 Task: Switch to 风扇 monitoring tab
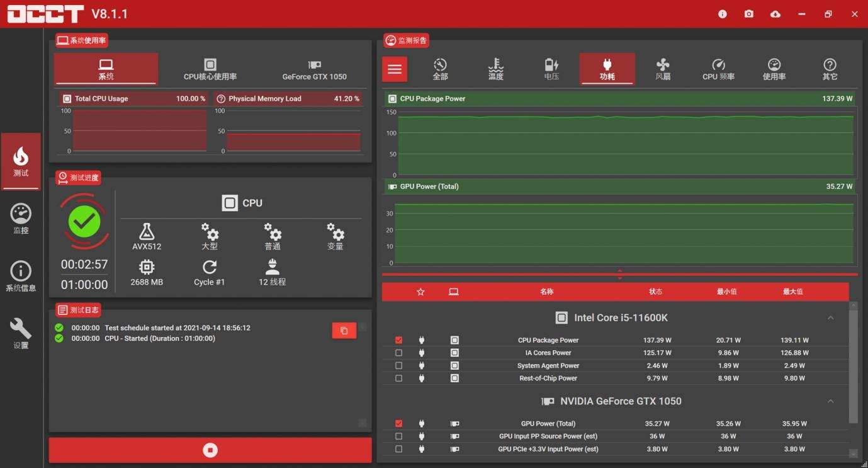tap(663, 69)
